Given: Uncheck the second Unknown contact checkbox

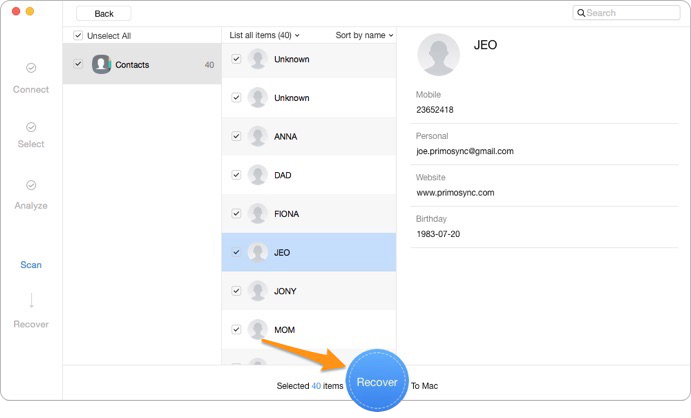Looking at the screenshot, I should 236,97.
